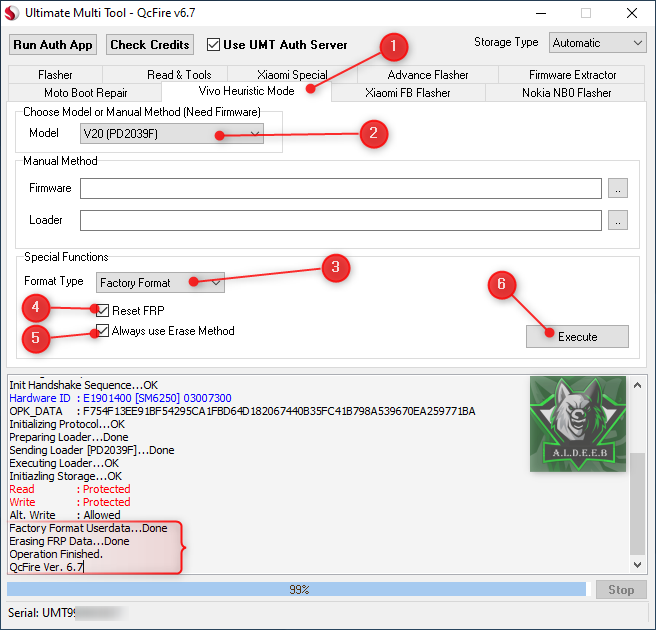Click the log vertical scrollbar thumb

[637, 503]
